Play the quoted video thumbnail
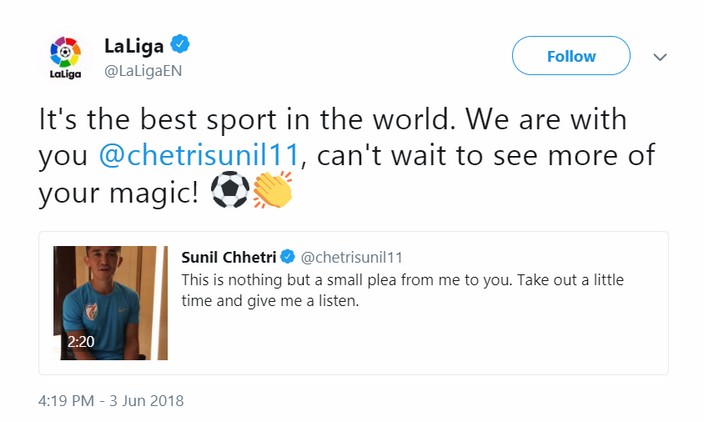Viewport: 704px width, 422px height. point(110,303)
